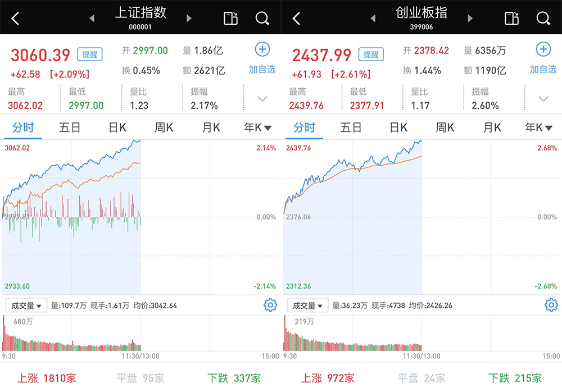This screenshot has width=562, height=392.
Task: Open chart settings gear in 上证指数 panel
Action: [x=270, y=305]
